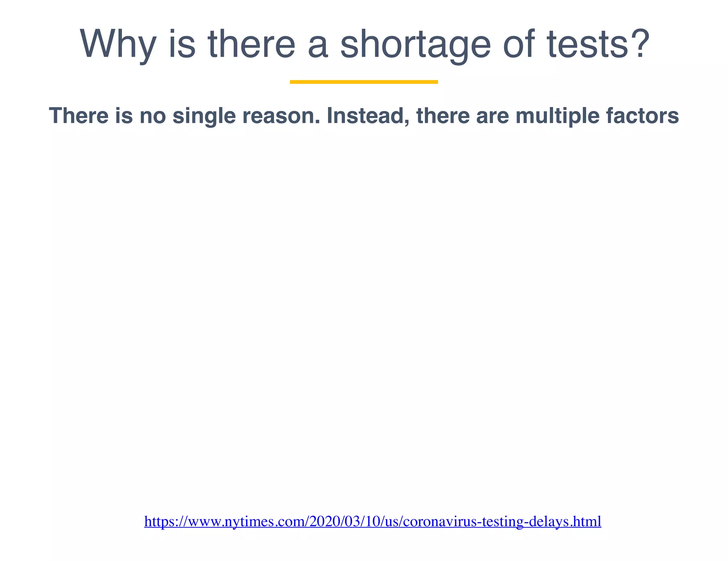Click the word 'There' at the start of the subtitle

pos(79,116)
